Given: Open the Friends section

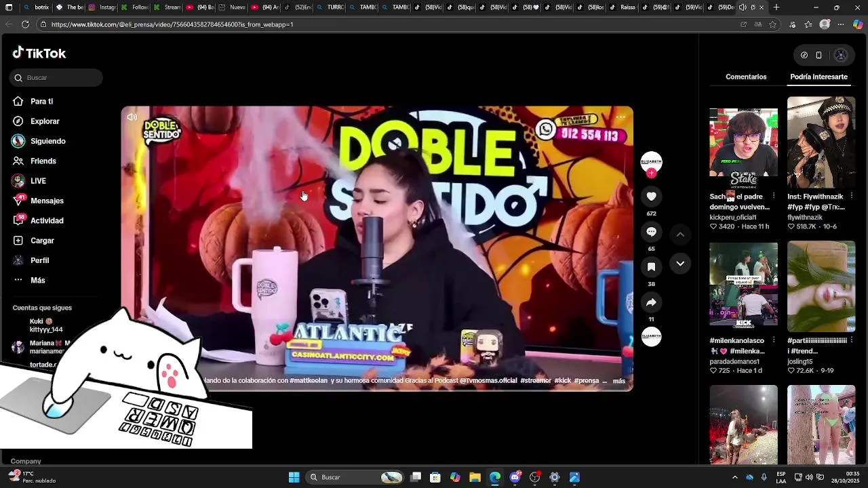Looking at the screenshot, I should [x=34, y=161].
